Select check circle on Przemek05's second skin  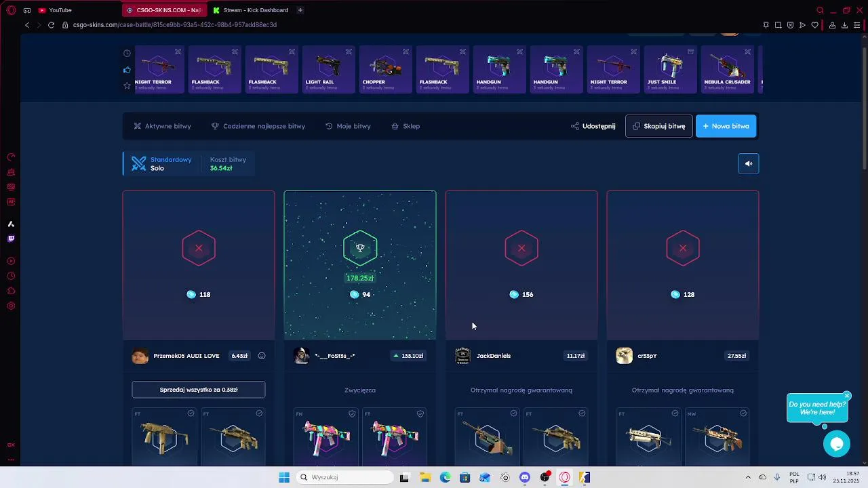point(259,413)
